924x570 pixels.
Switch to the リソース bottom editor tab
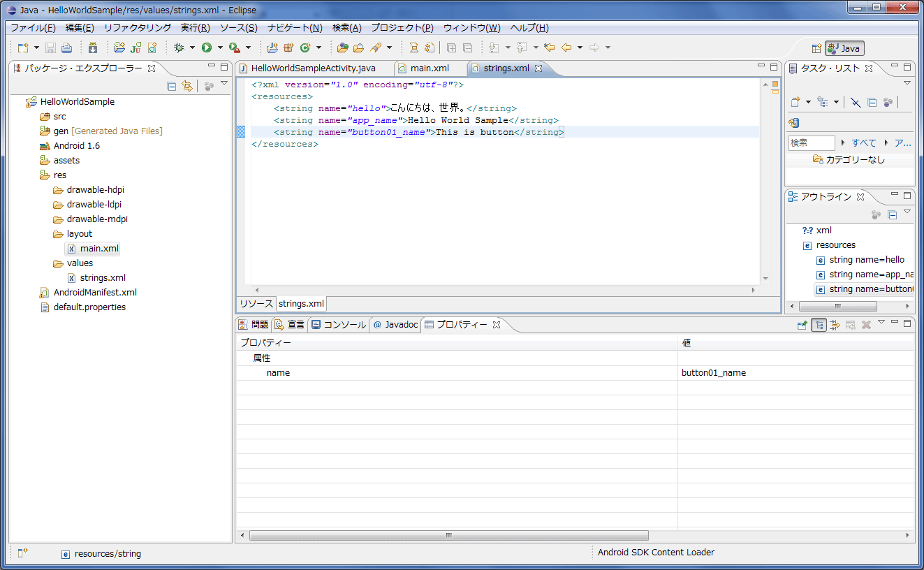point(256,304)
